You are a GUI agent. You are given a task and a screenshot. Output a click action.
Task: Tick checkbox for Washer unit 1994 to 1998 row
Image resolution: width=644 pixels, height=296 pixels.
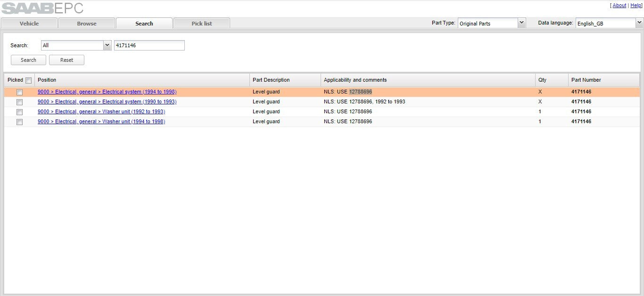(x=20, y=122)
